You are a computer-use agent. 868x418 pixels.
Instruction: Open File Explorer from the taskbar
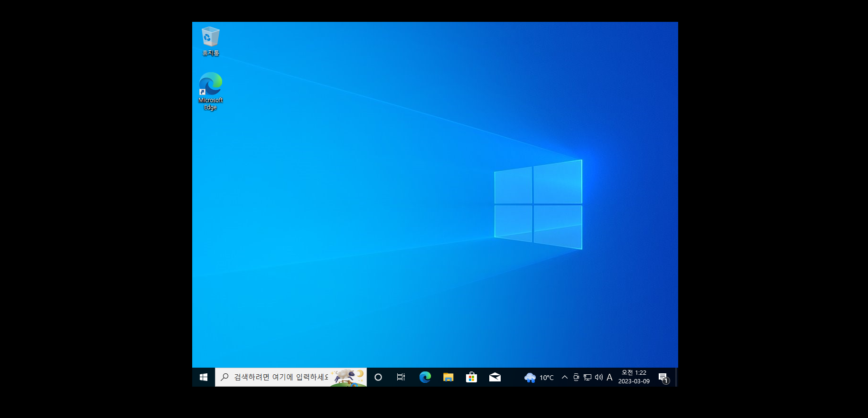(448, 377)
